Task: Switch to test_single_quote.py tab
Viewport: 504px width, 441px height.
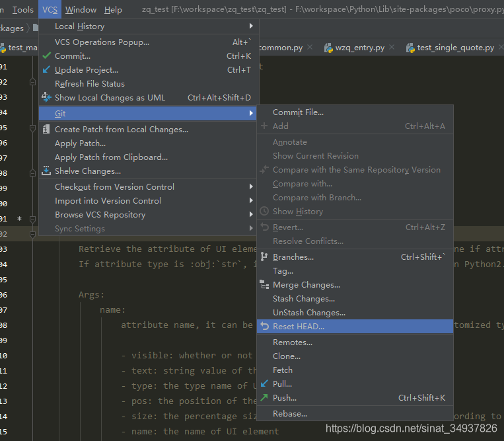Action: (x=455, y=48)
